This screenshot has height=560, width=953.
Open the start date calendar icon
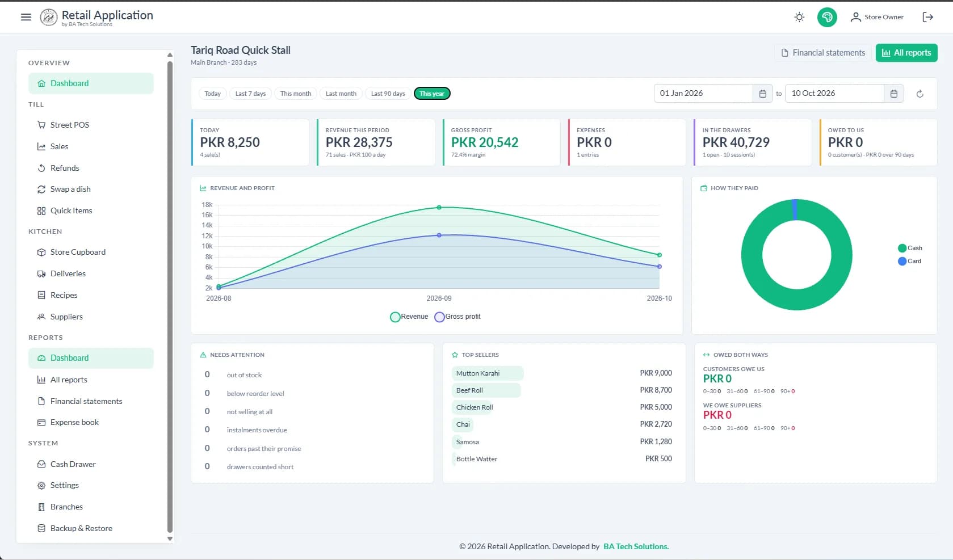pos(762,94)
